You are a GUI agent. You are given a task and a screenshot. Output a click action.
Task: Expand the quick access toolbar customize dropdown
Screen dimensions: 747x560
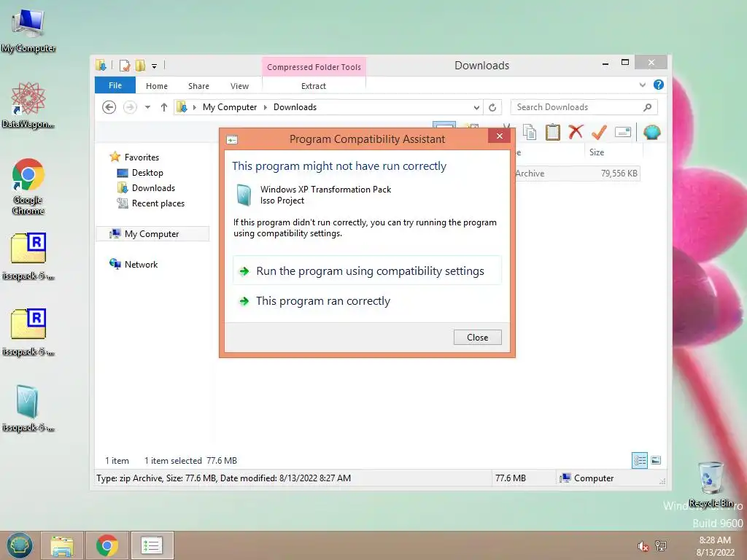[155, 66]
